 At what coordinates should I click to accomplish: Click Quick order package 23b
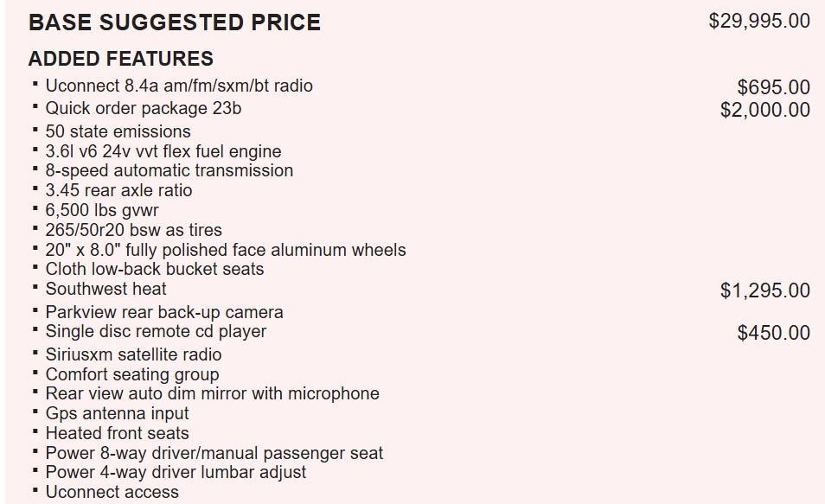(143, 108)
